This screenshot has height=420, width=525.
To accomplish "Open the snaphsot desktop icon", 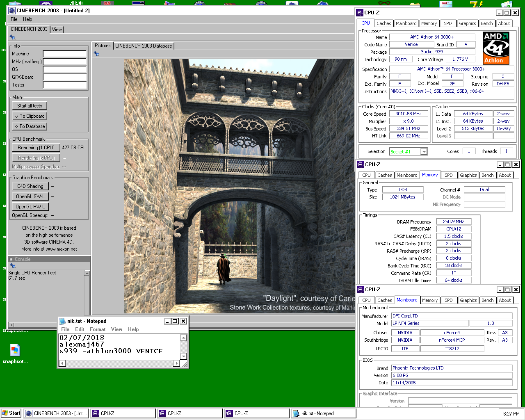I will (x=15, y=354).
